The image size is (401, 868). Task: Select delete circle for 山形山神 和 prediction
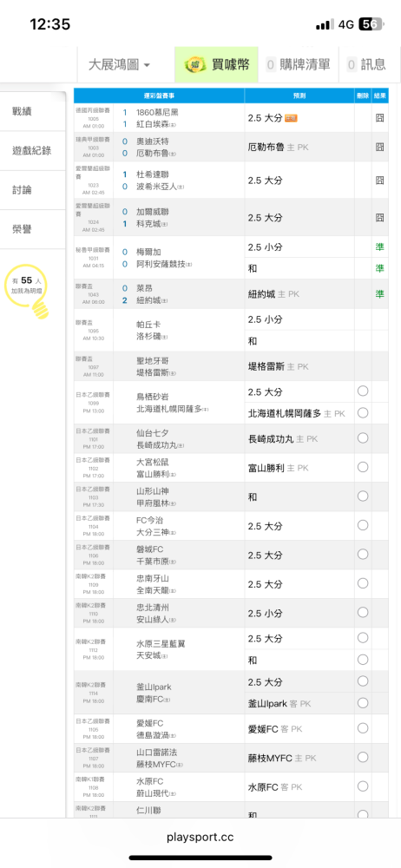363,496
